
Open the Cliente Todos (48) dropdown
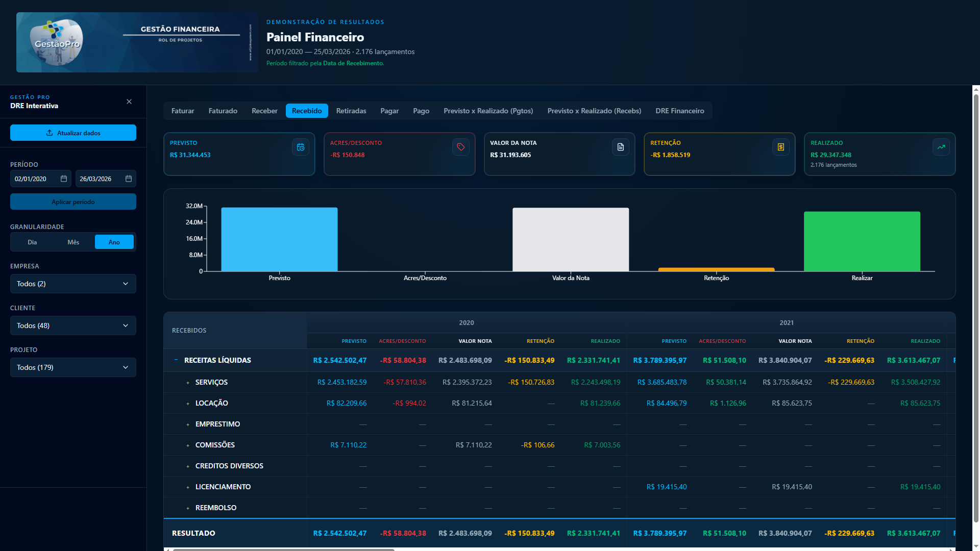[x=73, y=325]
